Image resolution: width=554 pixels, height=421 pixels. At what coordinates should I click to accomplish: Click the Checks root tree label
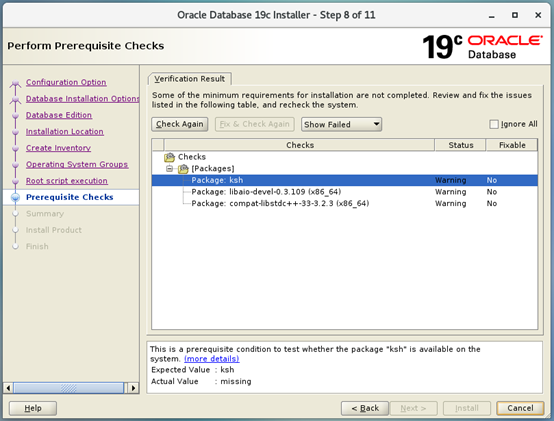coord(192,157)
